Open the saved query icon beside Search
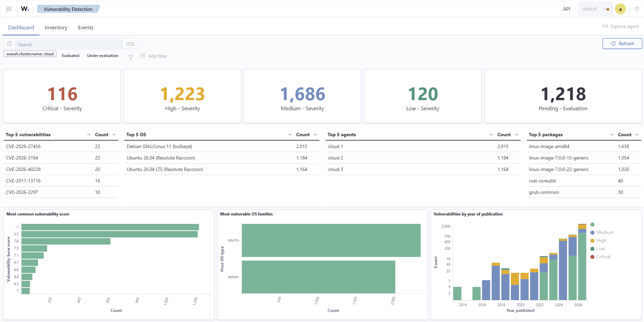The width and height of the screenshot is (644, 322). pyautogui.click(x=9, y=44)
